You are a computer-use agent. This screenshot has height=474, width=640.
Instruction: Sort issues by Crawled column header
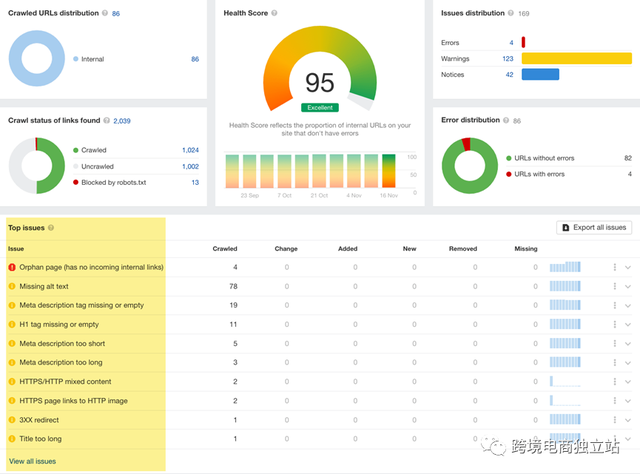(x=225, y=248)
